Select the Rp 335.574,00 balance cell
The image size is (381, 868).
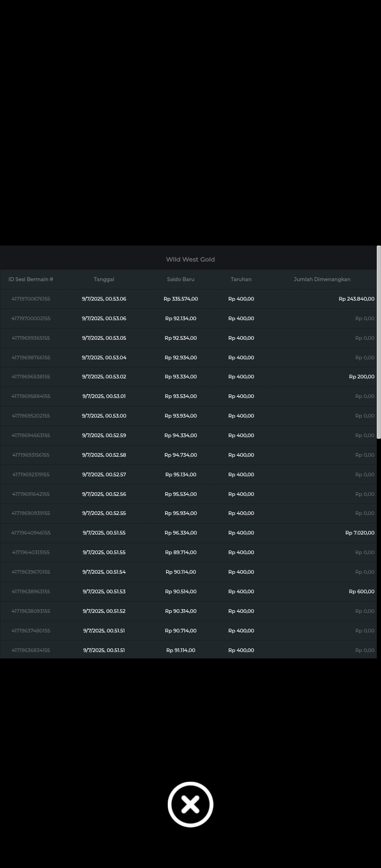[180, 299]
